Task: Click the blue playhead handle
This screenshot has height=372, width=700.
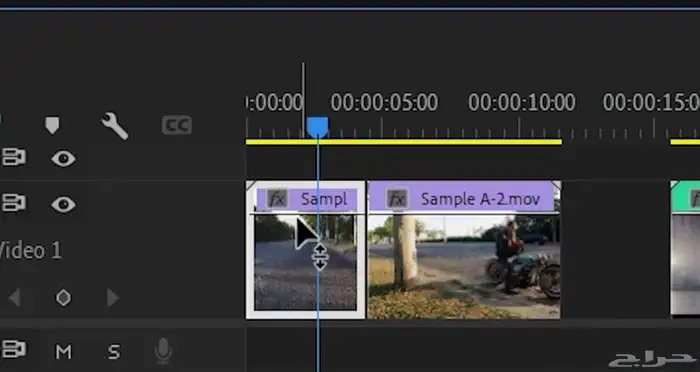Action: [317, 127]
